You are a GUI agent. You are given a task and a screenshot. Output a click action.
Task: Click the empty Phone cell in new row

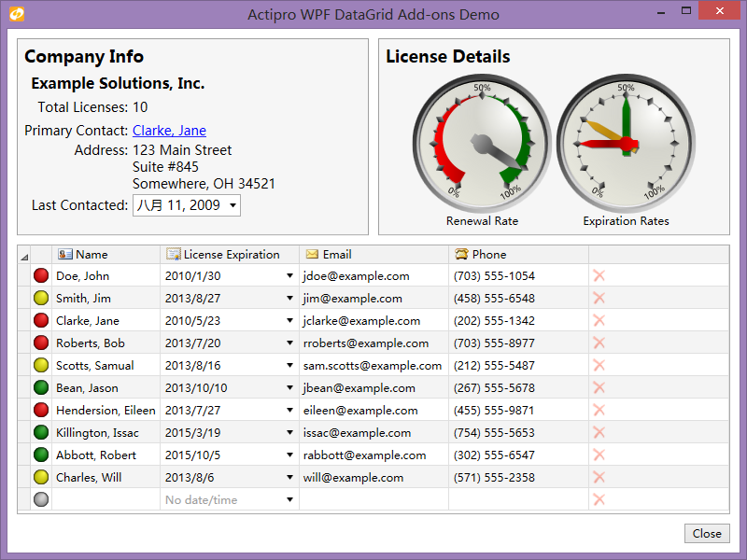coord(519,499)
